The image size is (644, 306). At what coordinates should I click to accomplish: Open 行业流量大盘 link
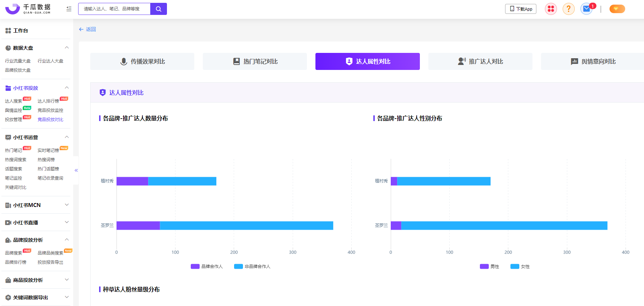(18, 61)
